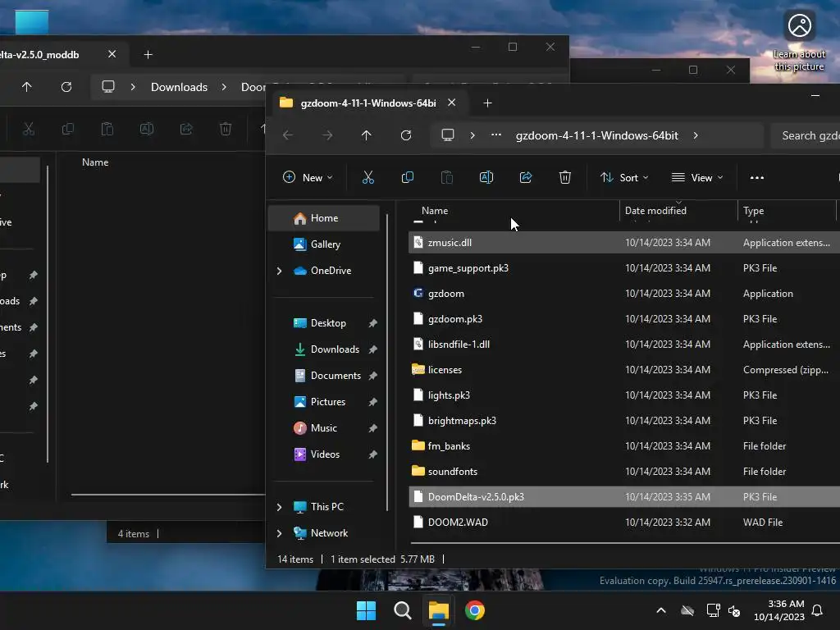This screenshot has width=840, height=630.
Task: Open breadcrumb ellipsis in gzdoom address bar
Action: pos(496,135)
